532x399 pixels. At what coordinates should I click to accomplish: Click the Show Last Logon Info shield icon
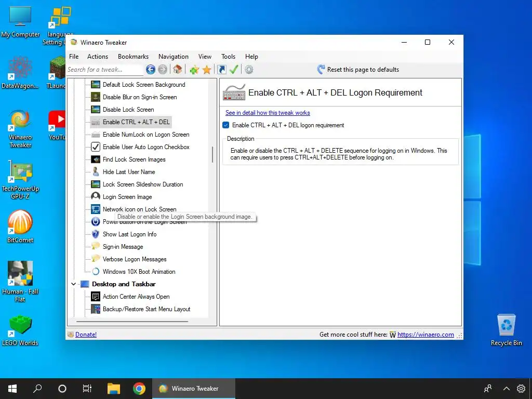coord(96,234)
